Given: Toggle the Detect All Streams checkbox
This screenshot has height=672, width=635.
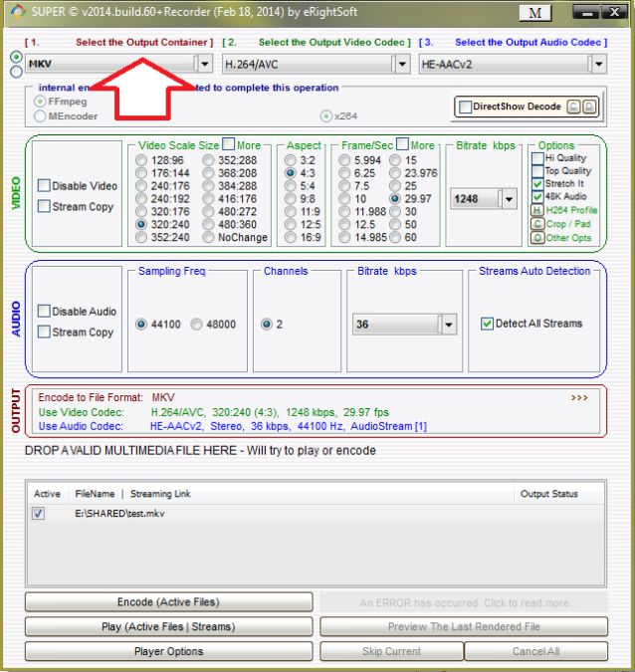Looking at the screenshot, I should coord(487,324).
